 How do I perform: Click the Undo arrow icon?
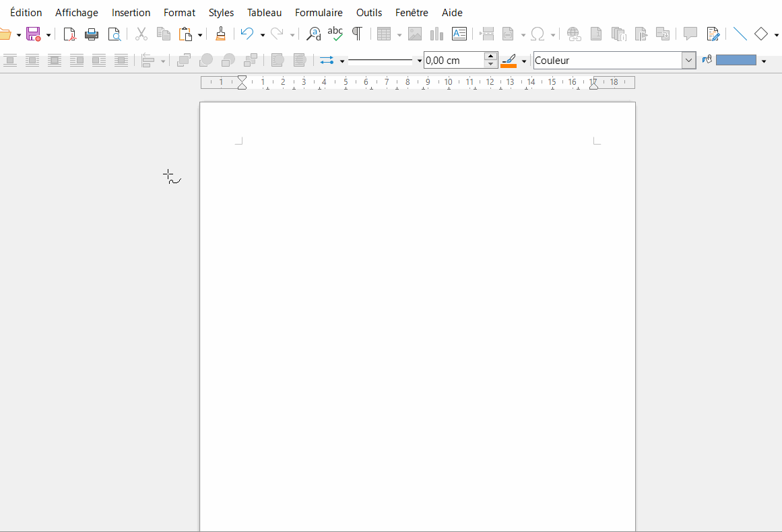247,34
